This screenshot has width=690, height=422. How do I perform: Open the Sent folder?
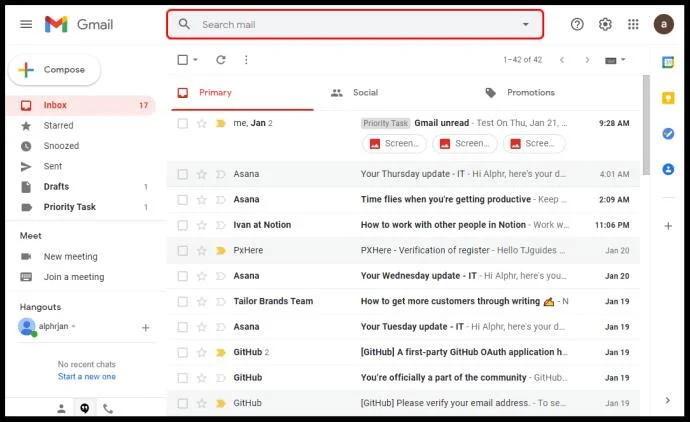81,166
